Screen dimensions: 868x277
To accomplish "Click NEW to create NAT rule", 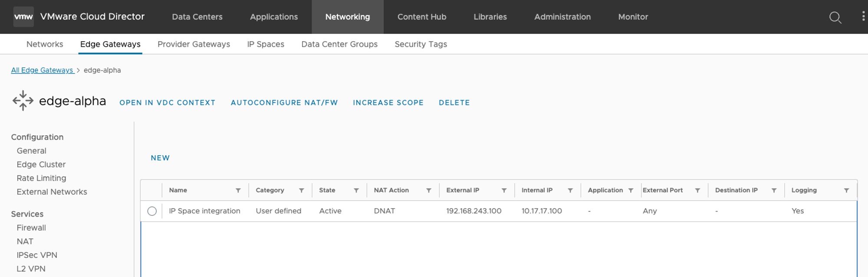I will click(x=160, y=158).
